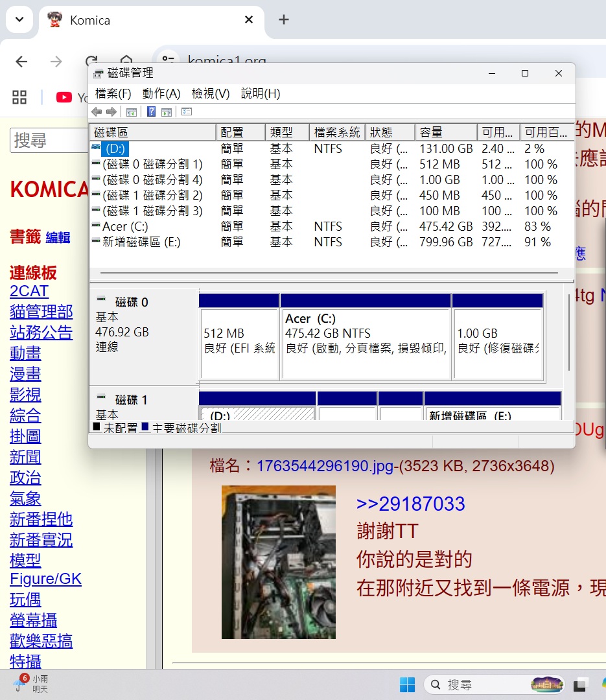Screen dimensions: 606x700
Task: Open the 檢視(V) menu
Action: [x=211, y=93]
